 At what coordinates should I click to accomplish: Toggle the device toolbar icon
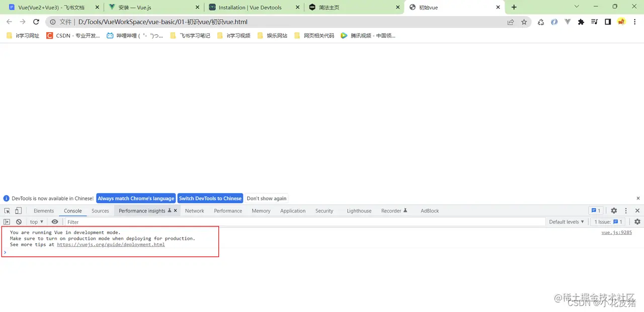pos(17,211)
